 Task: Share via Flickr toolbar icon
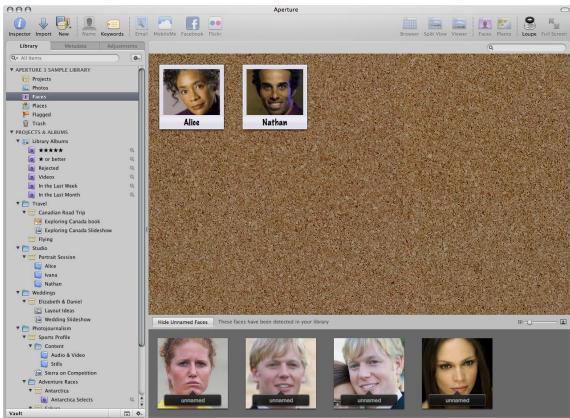[215, 24]
